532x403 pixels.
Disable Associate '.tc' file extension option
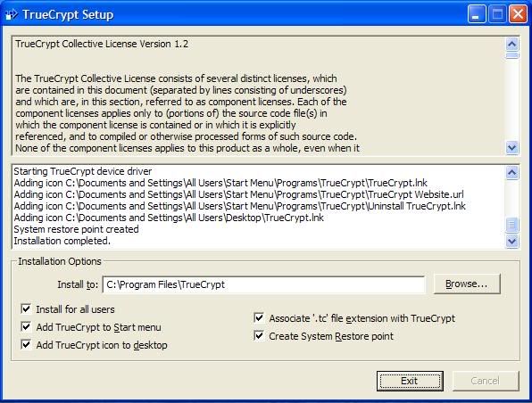(x=259, y=318)
